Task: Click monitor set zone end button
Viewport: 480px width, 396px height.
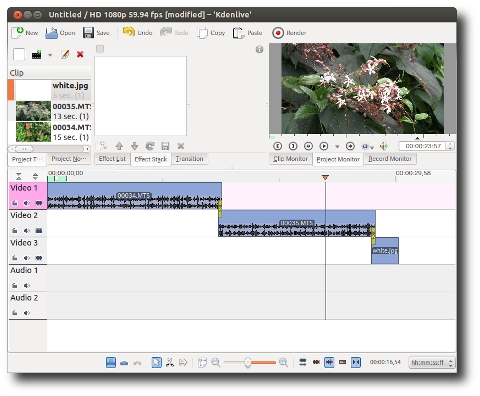Action: click(x=293, y=146)
